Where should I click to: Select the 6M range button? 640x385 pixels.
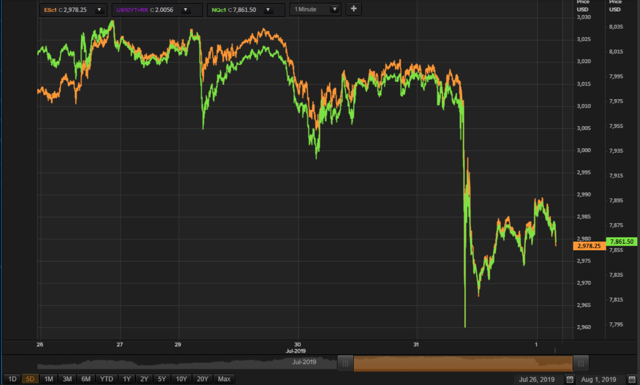click(x=86, y=379)
